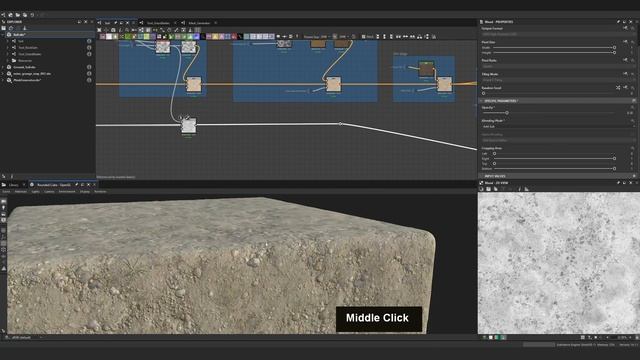
Task: Click the white uniform color node icon in palette
Action: click(x=109, y=37)
